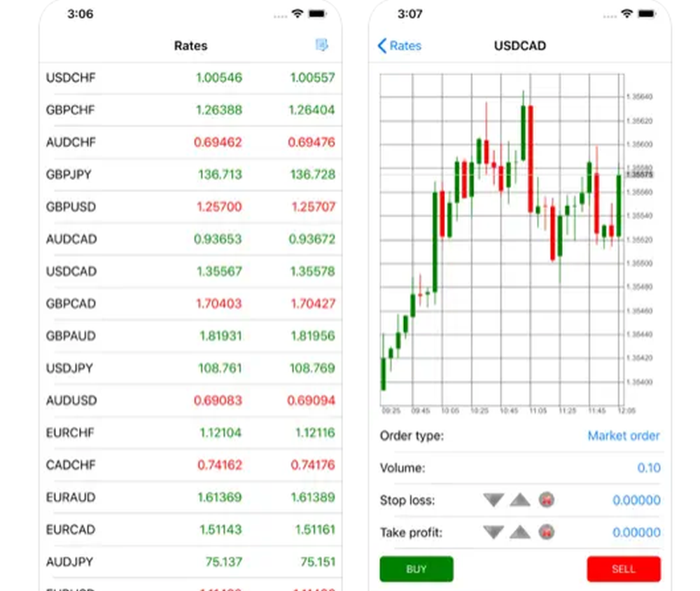Viewport: 700px width, 591px height.
Task: Open the AUDCAD rate row
Action: 190,239
